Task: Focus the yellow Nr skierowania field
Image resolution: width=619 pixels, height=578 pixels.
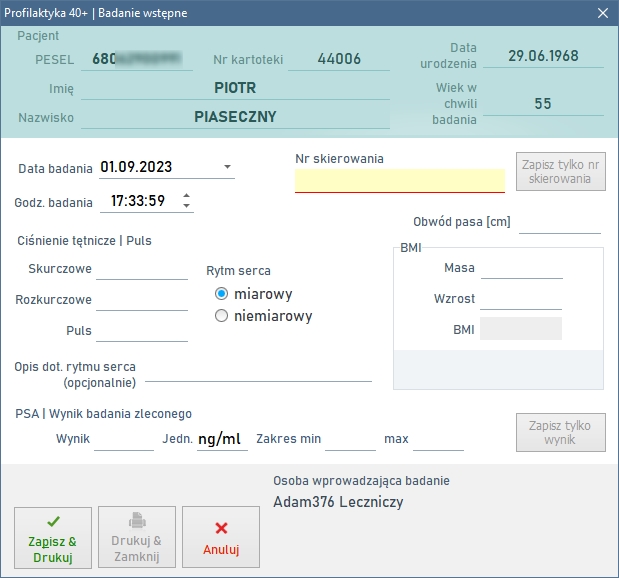Action: tap(400, 181)
